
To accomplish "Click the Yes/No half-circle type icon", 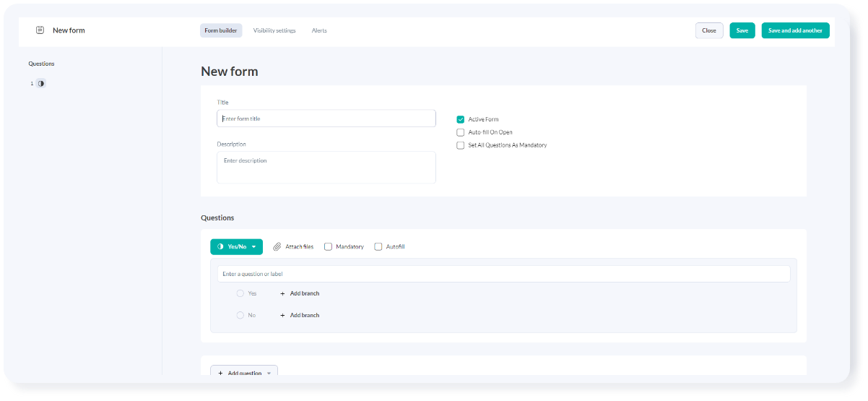I will [x=220, y=247].
